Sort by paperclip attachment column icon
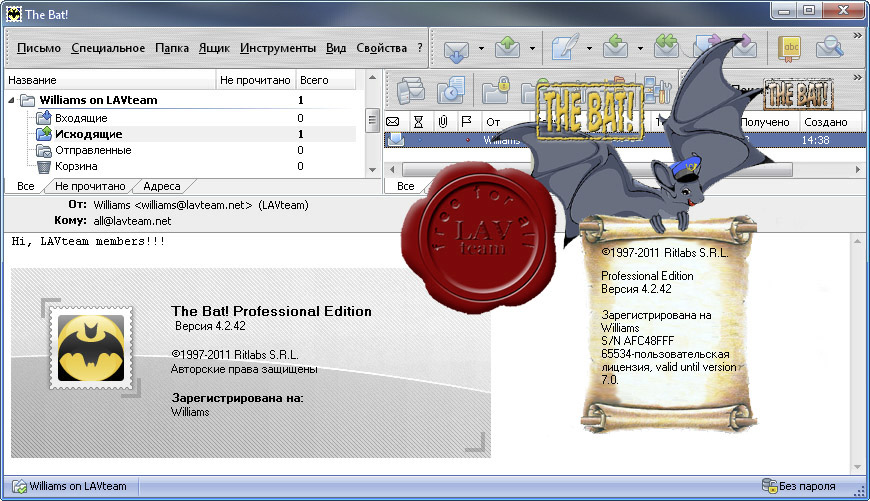 (443, 122)
